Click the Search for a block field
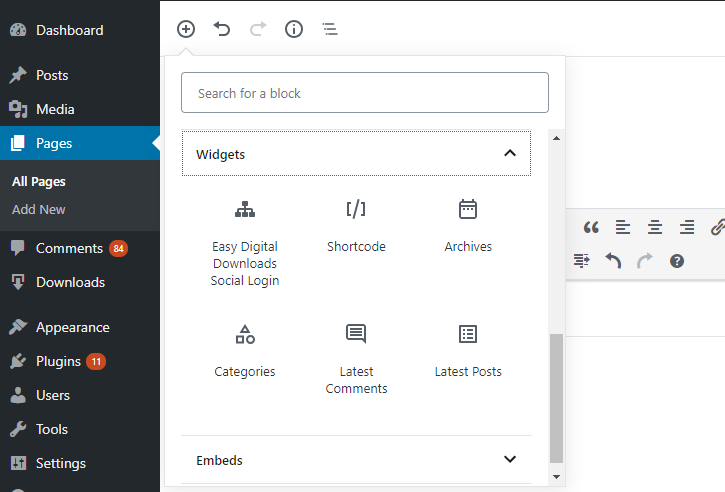Viewport: 725px width, 492px height. point(365,93)
